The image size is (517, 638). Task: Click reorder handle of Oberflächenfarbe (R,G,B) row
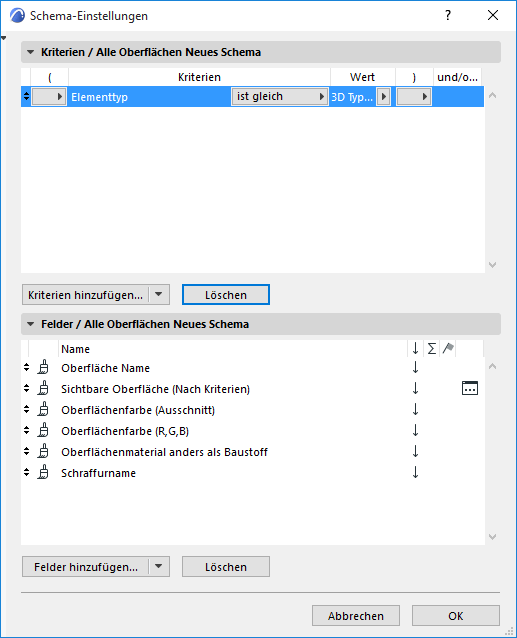tap(26, 430)
